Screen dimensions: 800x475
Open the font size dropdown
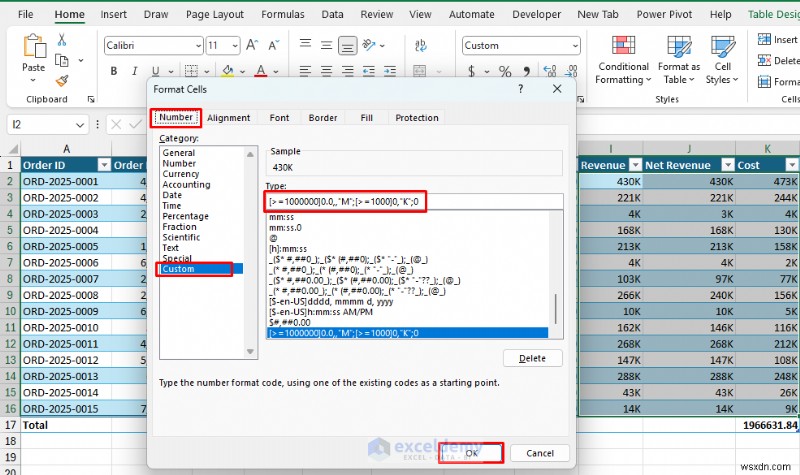click(235, 46)
